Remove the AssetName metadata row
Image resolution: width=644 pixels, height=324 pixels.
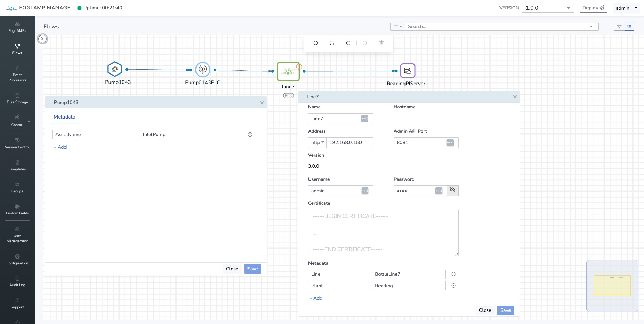pyautogui.click(x=250, y=134)
